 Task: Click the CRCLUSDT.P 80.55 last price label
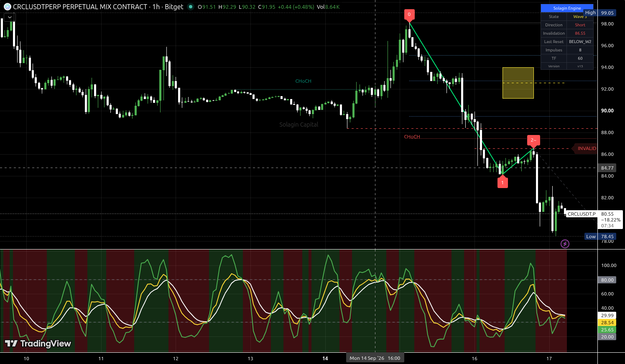click(x=594, y=214)
